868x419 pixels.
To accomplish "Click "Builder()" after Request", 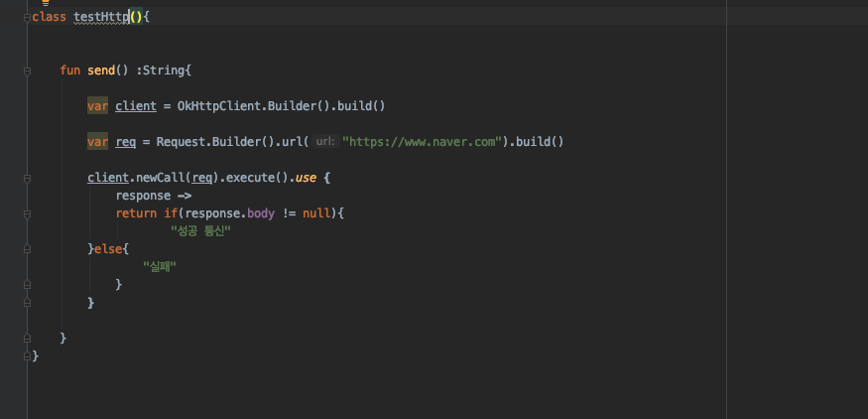I will (x=244, y=142).
